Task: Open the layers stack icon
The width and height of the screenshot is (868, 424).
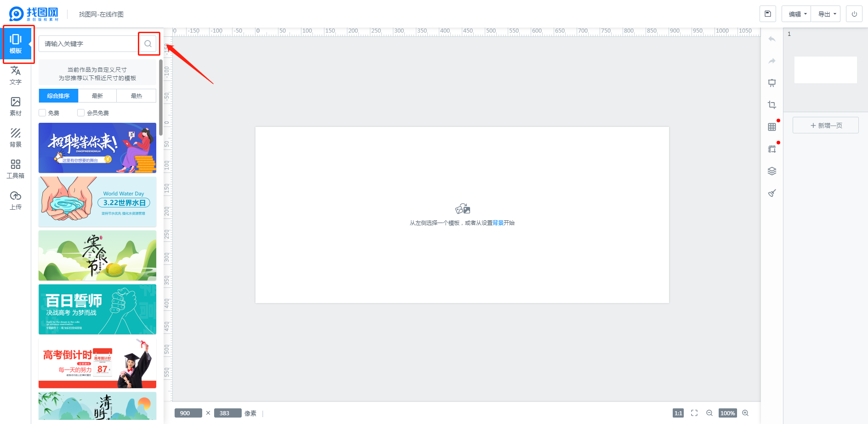Action: [x=772, y=171]
